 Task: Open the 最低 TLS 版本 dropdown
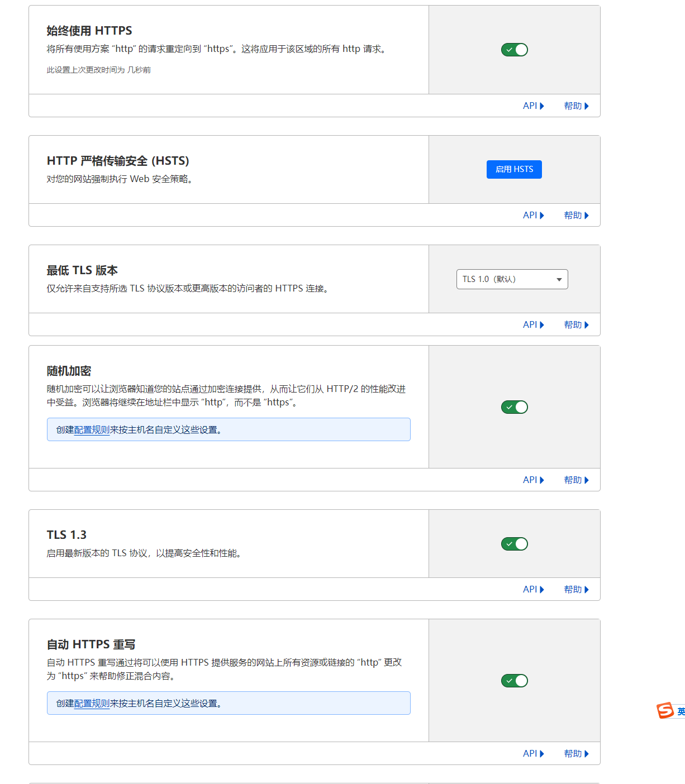pos(512,279)
